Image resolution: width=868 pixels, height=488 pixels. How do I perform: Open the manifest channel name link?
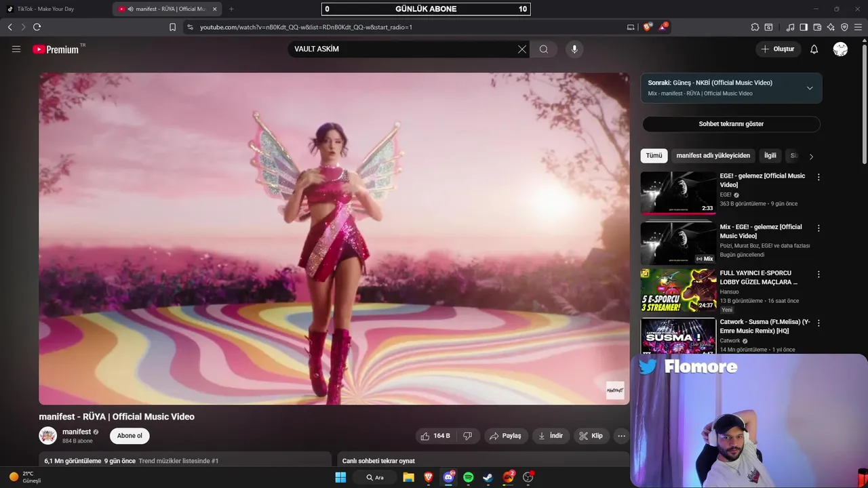pyautogui.click(x=77, y=432)
